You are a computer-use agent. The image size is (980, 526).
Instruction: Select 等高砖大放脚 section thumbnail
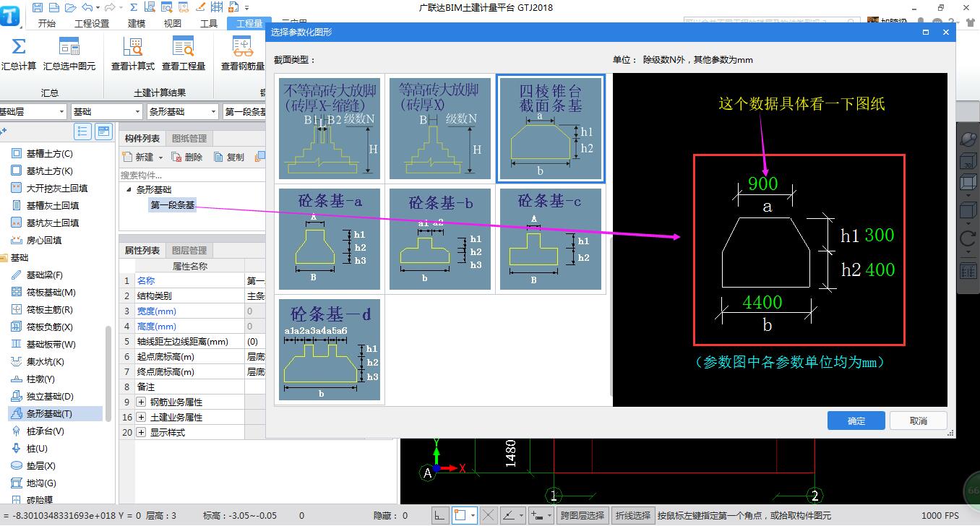coord(440,129)
